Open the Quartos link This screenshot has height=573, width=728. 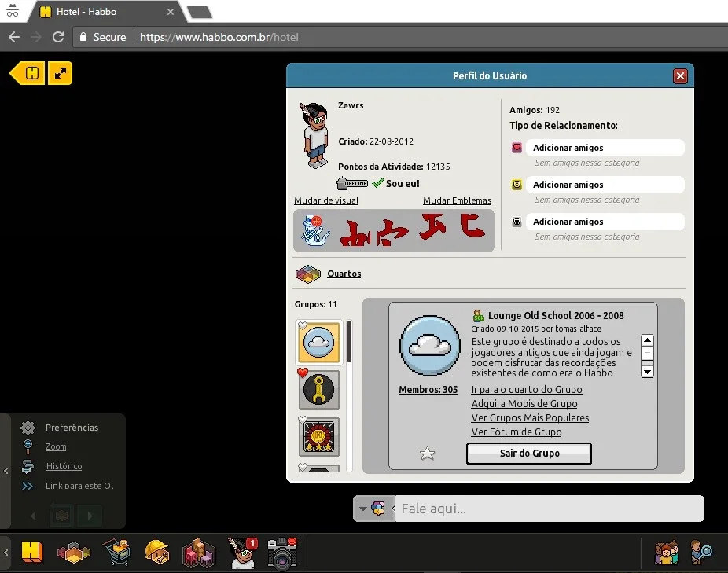tap(344, 274)
